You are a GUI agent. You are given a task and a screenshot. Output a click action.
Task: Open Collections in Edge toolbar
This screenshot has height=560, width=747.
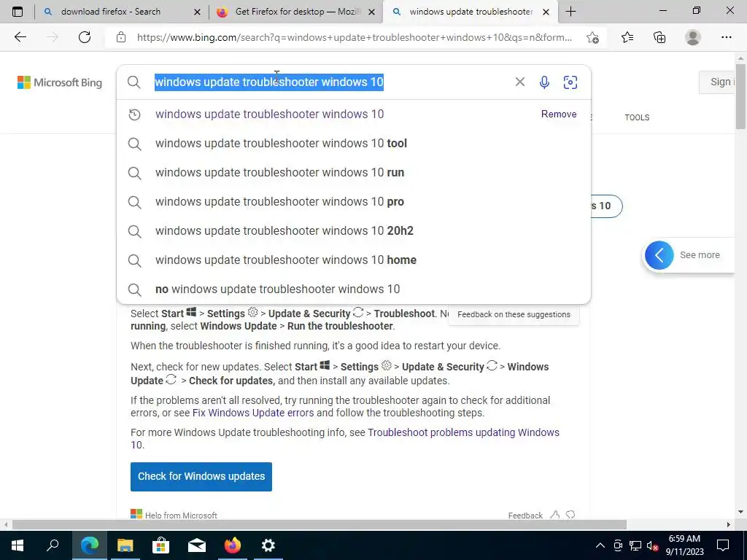coord(659,37)
